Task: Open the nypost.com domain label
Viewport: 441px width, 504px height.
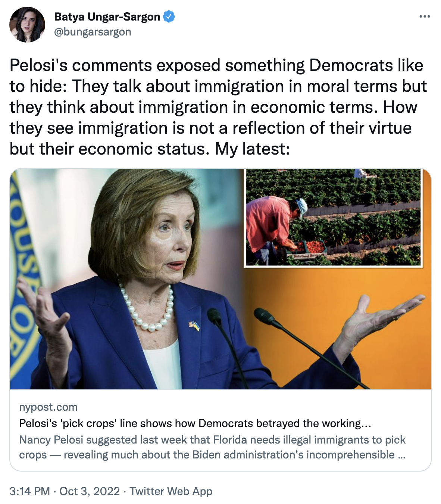Action: point(48,407)
